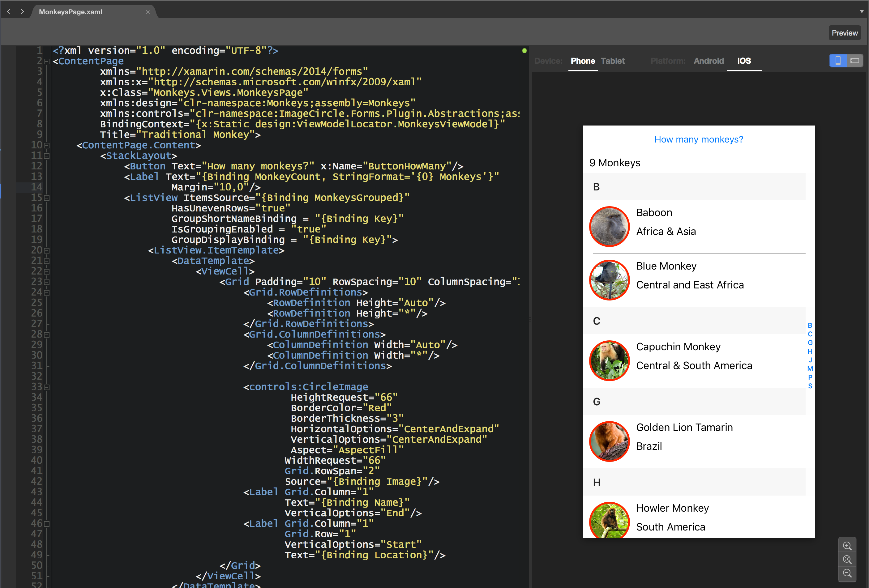The height and width of the screenshot is (588, 869).
Task: Select Tablet device preview
Action: point(613,61)
